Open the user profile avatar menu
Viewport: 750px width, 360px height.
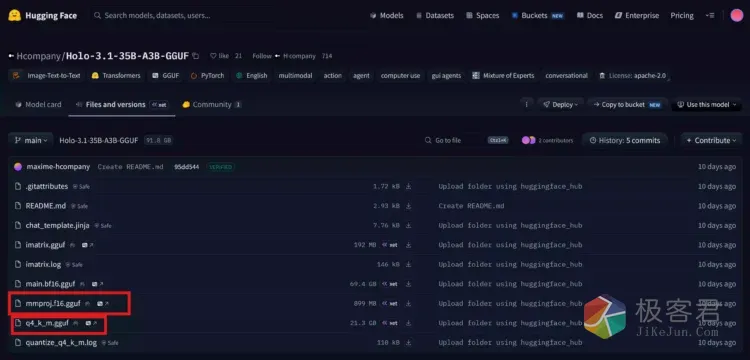pos(737,15)
